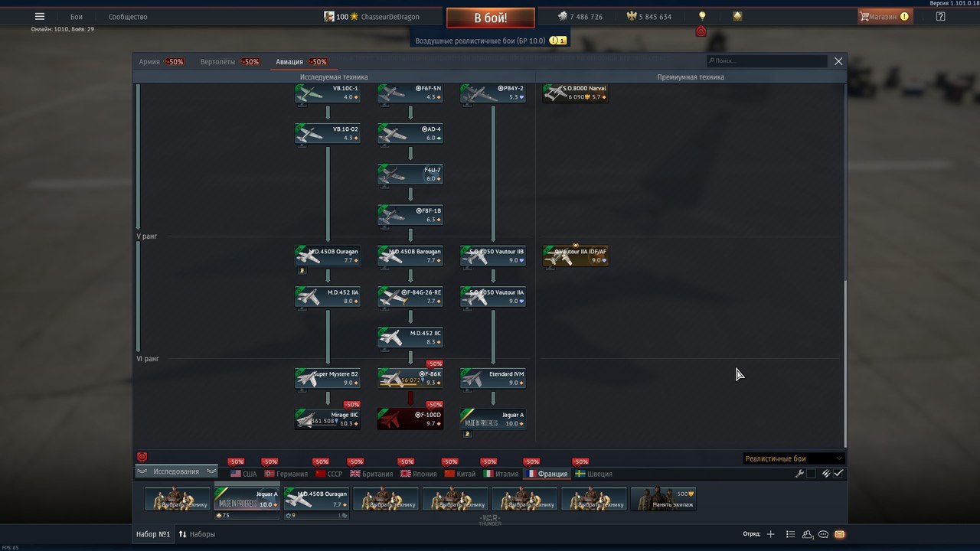980x551 pixels.
Task: Choose the Япония nation tab
Action: 419,474
